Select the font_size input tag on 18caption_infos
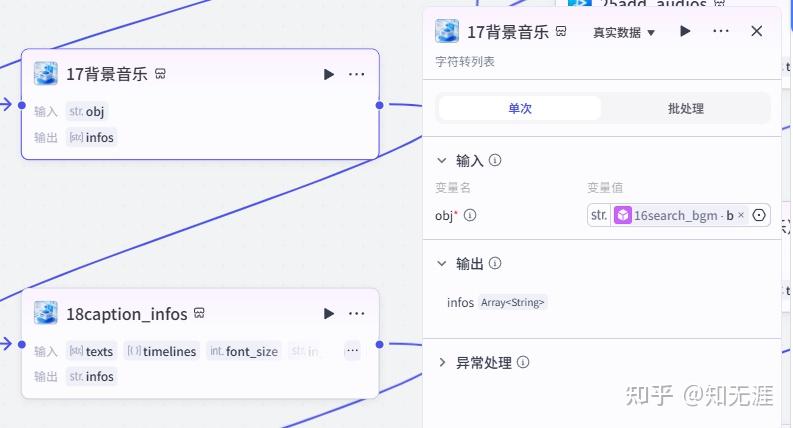793x428 pixels. 244,351
